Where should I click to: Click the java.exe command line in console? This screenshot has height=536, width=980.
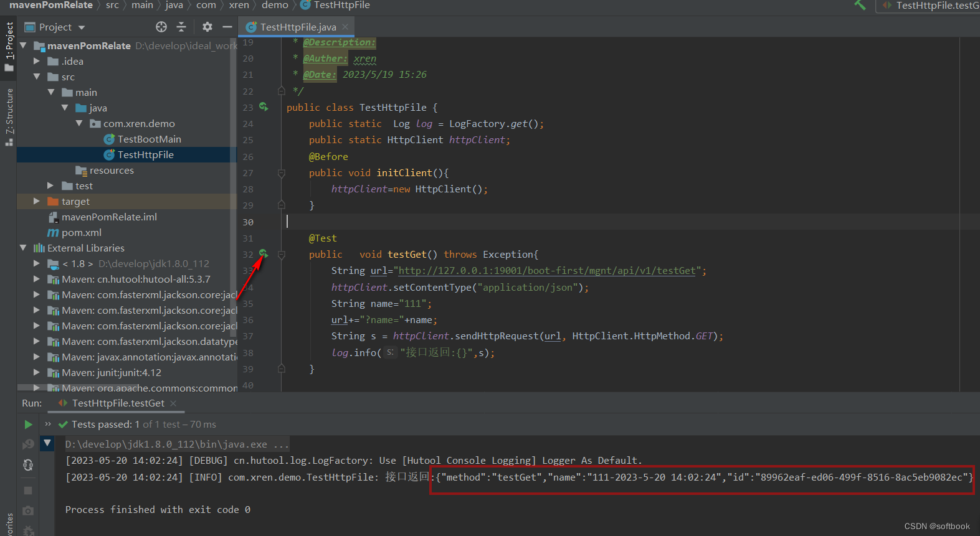pos(177,444)
